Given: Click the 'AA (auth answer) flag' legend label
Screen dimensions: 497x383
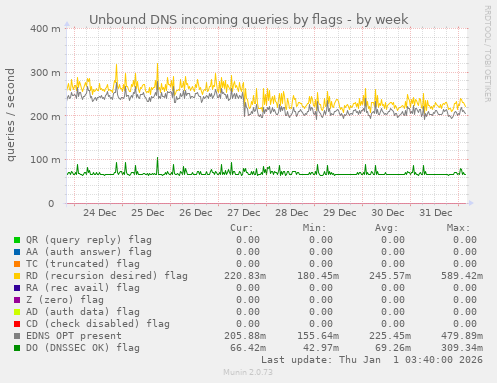Looking at the screenshot, I should [89, 252].
